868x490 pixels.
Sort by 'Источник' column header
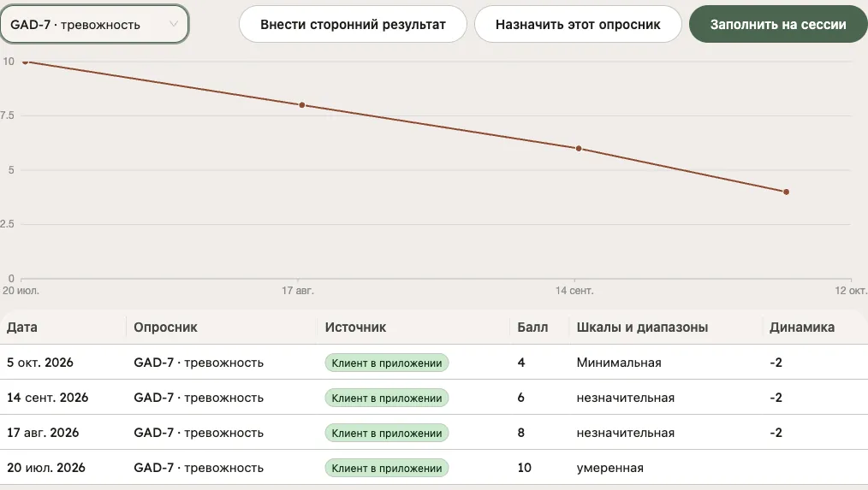tap(355, 328)
